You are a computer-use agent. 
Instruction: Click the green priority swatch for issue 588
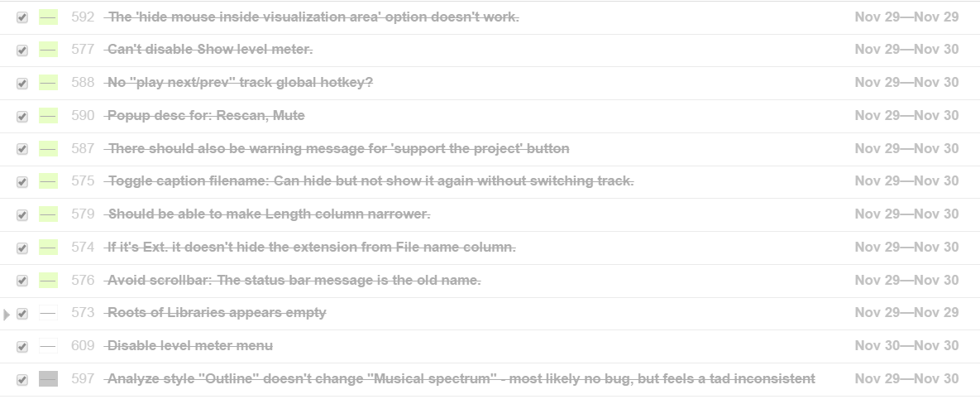pos(48,83)
